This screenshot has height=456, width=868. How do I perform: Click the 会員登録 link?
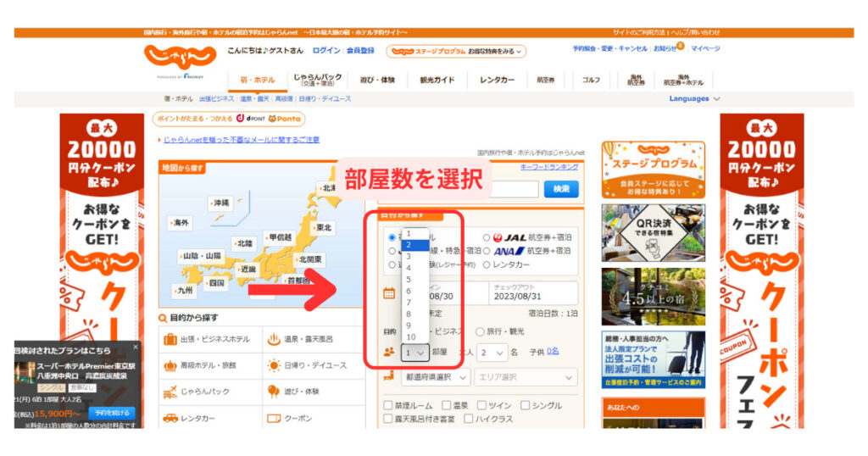[360, 50]
